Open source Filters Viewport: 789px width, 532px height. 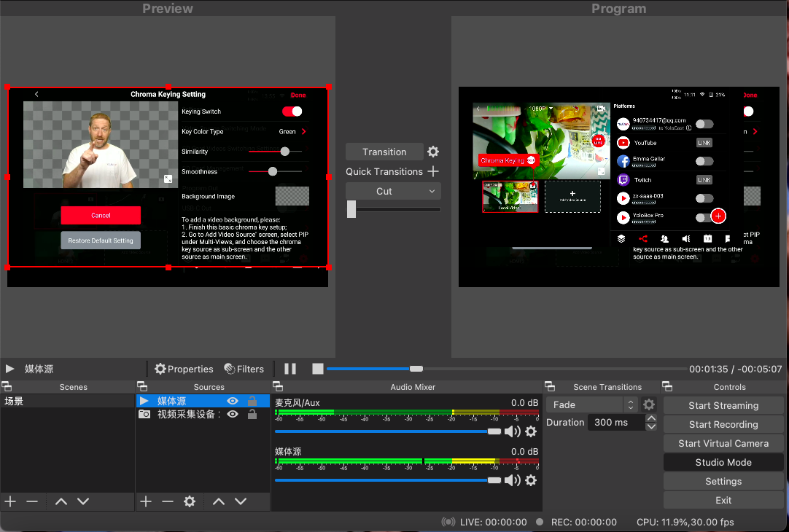click(244, 369)
